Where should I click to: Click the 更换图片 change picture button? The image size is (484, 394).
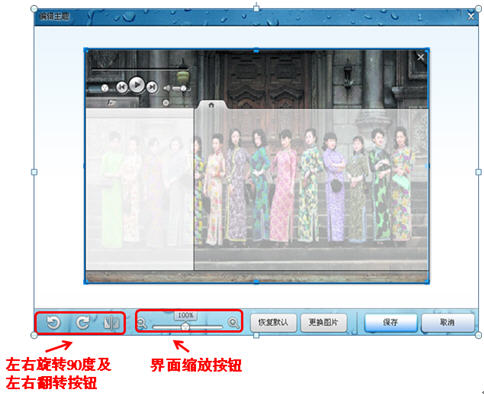tap(324, 323)
